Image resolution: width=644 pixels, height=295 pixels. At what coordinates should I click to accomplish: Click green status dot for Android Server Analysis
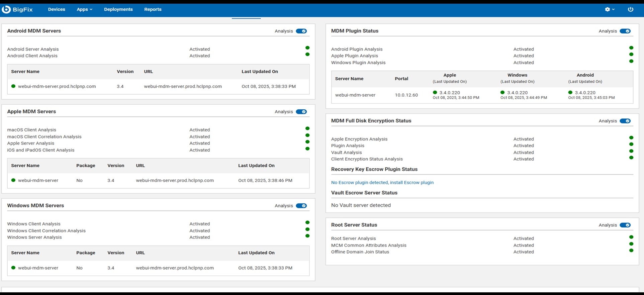coord(307,48)
